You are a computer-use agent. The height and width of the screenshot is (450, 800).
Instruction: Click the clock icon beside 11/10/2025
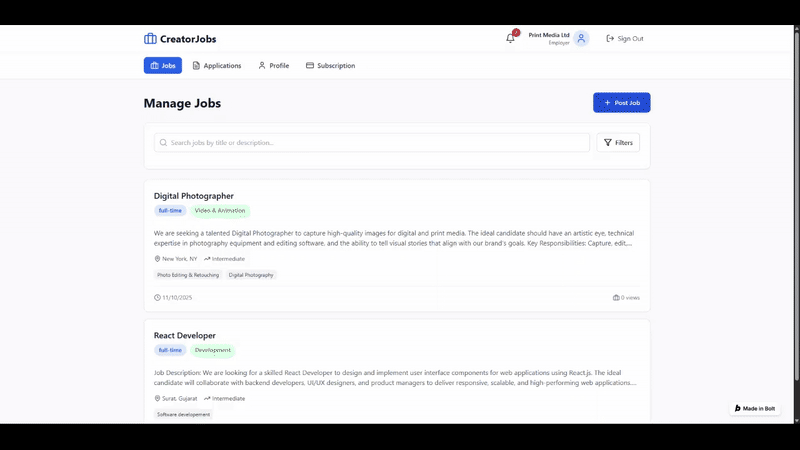[x=157, y=297]
